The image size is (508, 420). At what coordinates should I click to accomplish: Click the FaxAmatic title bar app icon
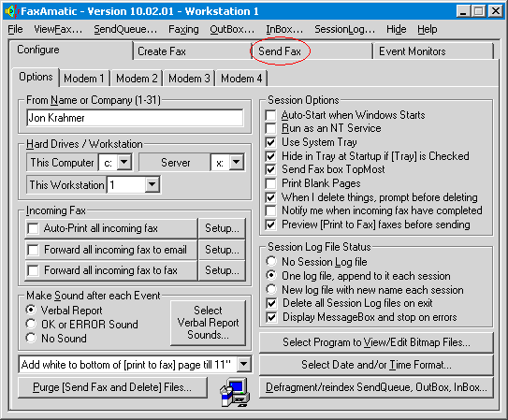(x=11, y=11)
